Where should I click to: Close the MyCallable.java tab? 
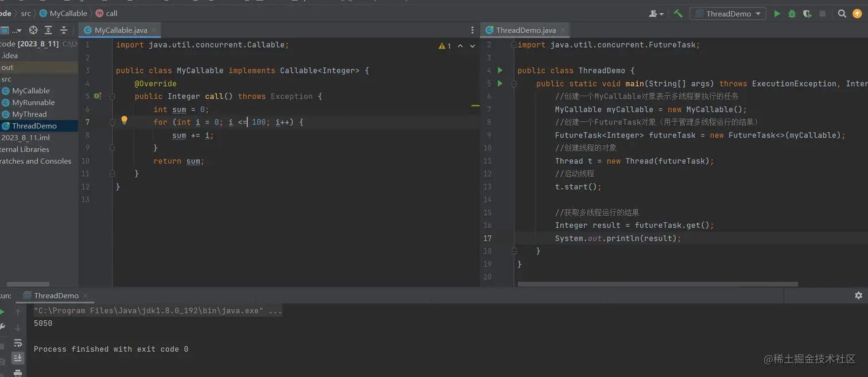(154, 30)
